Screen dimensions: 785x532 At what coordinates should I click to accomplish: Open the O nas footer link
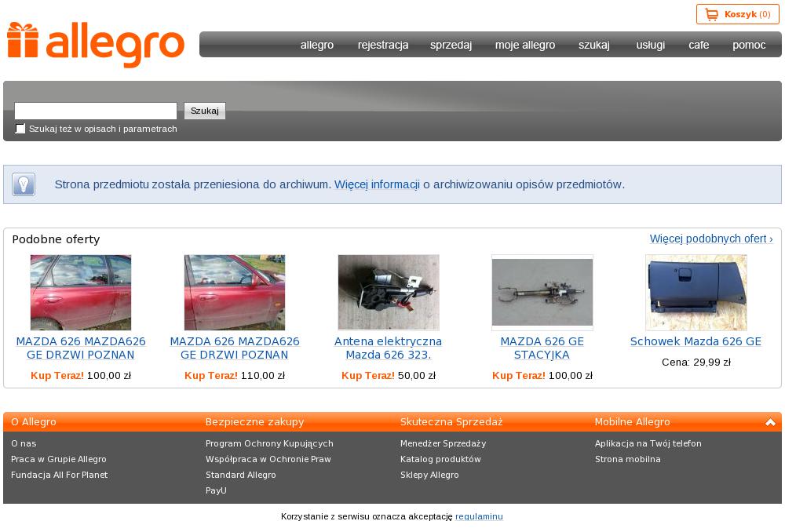pyautogui.click(x=24, y=443)
